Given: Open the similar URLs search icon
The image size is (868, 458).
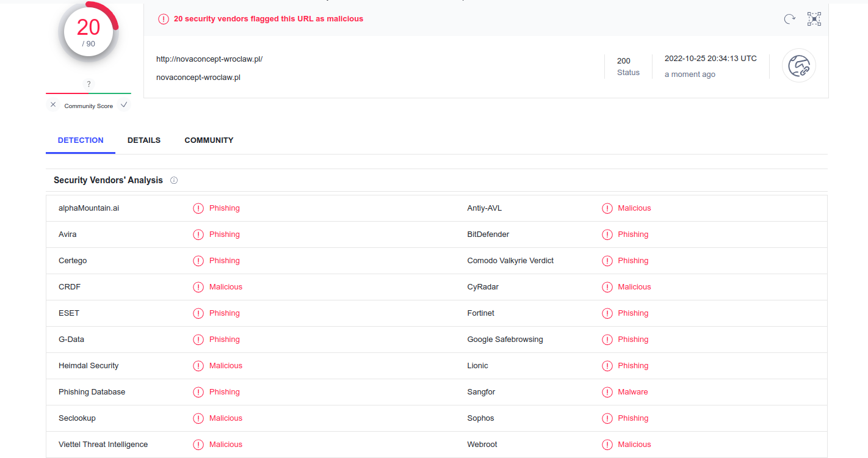Looking at the screenshot, I should coord(814,19).
